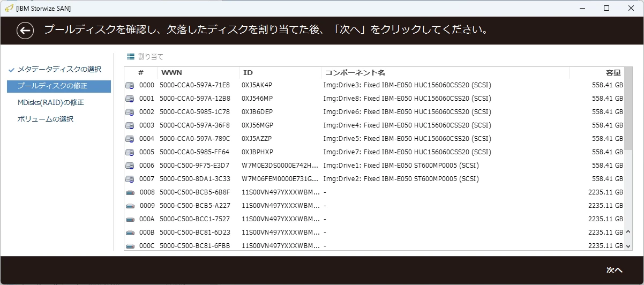Click component name Img:Drive6 entry

tap(407, 112)
